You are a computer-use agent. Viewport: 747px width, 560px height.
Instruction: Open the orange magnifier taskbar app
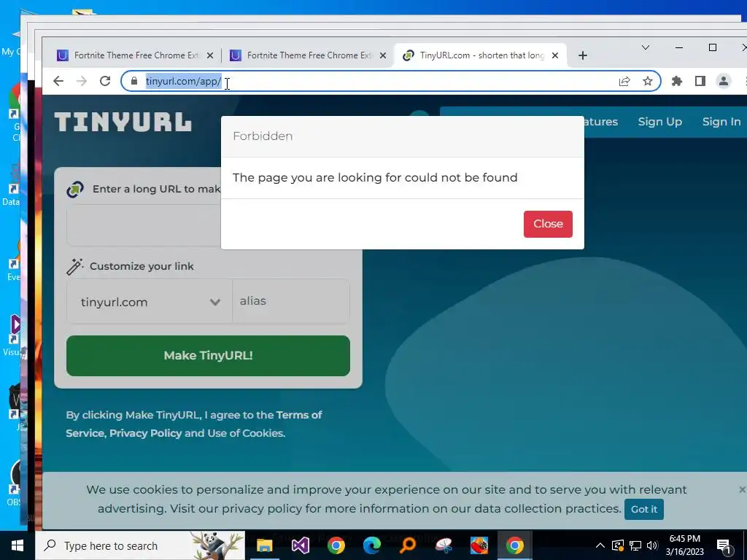(408, 545)
